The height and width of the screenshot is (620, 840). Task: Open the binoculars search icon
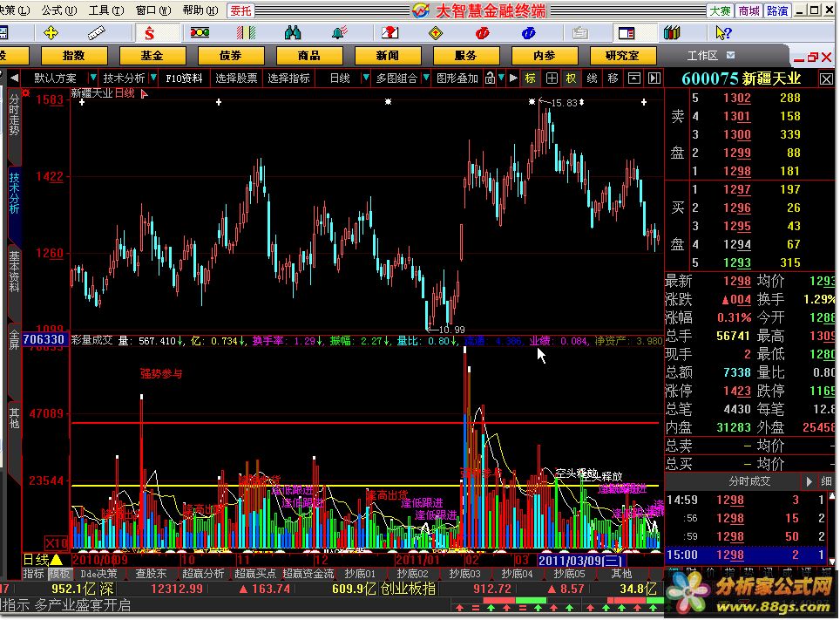[x=293, y=33]
